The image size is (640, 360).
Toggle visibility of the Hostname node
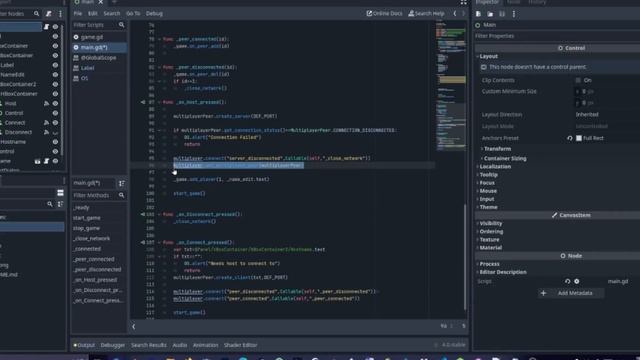pyautogui.click(x=55, y=142)
